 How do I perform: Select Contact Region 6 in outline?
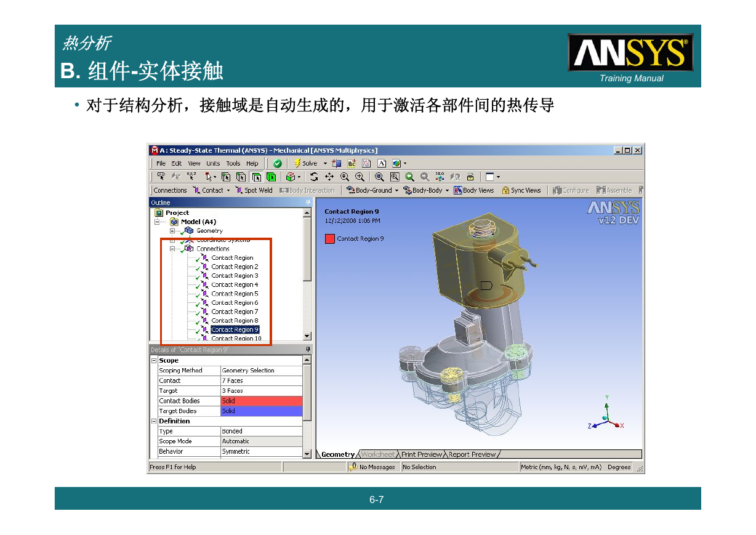(x=235, y=302)
